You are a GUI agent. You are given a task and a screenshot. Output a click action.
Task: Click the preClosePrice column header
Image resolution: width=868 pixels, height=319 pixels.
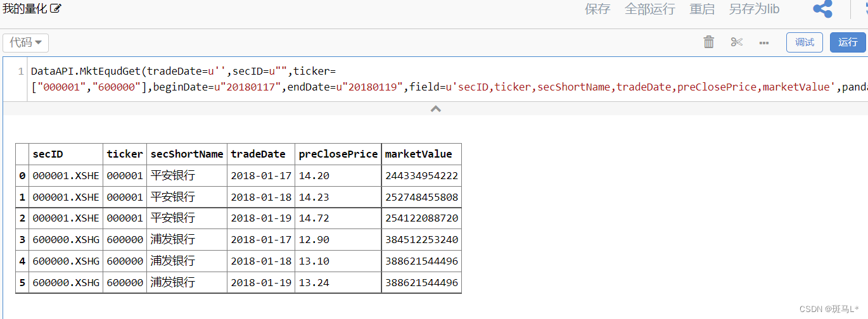click(338, 154)
